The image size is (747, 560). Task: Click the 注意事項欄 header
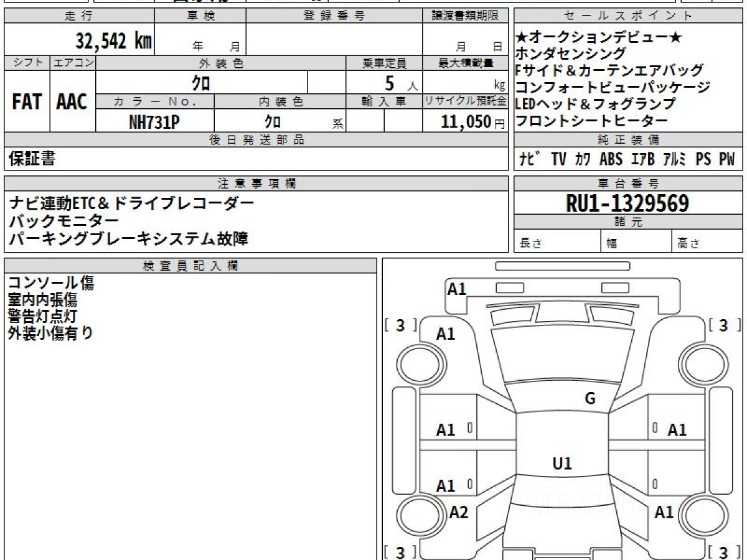256,184
